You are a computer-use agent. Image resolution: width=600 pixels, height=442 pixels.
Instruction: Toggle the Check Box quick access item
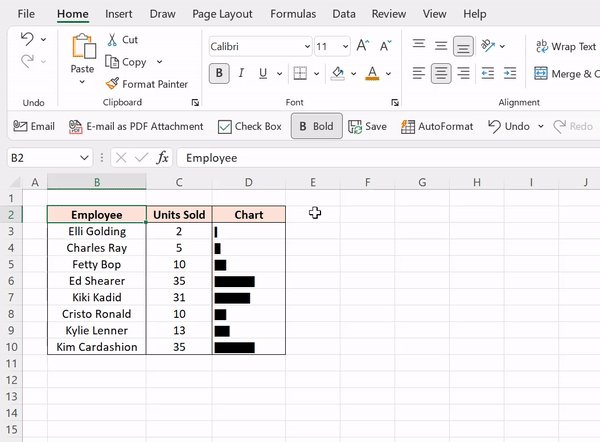[249, 127]
